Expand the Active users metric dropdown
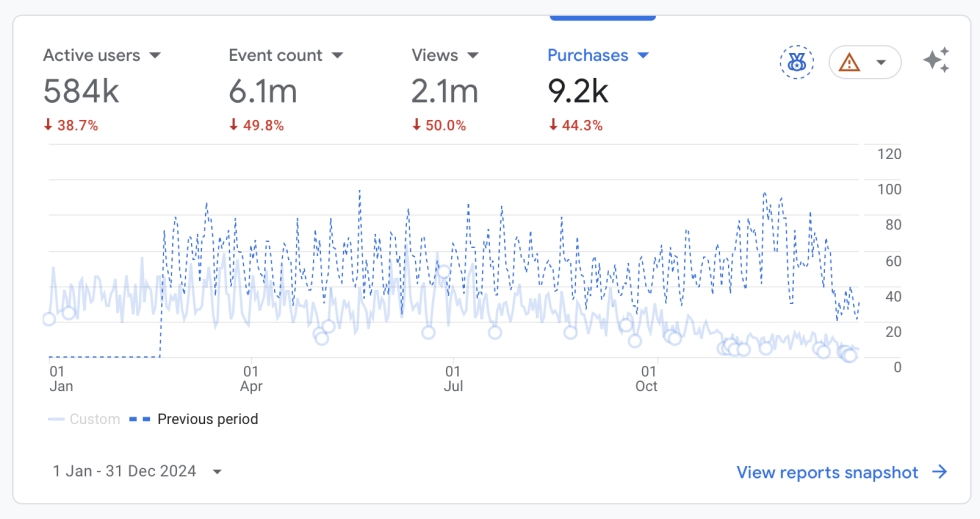This screenshot has height=519, width=980. pyautogui.click(x=155, y=56)
